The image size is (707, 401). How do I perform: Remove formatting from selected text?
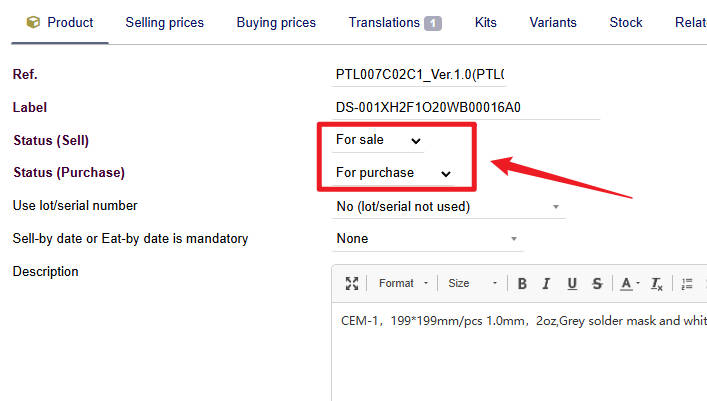point(657,283)
